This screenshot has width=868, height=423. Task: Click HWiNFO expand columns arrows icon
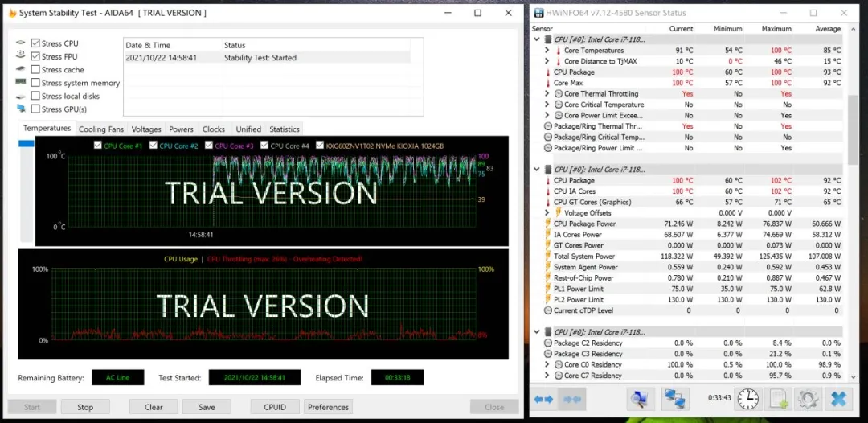[x=543, y=399]
